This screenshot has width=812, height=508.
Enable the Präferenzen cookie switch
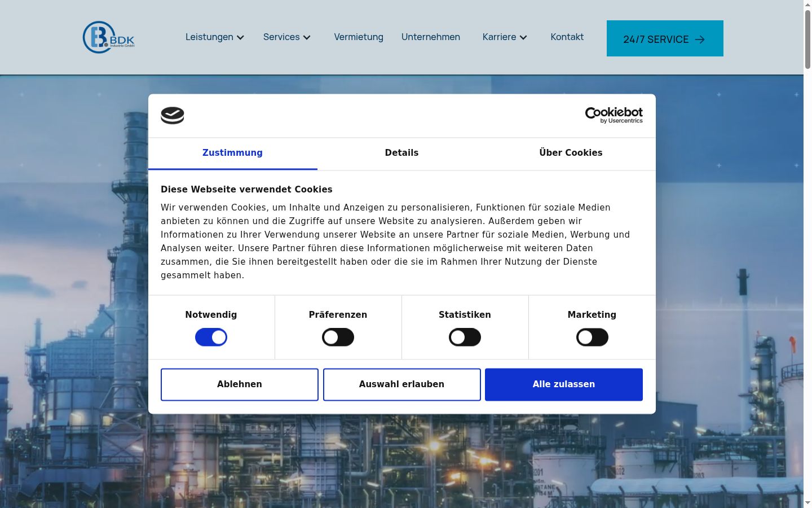[338, 338]
